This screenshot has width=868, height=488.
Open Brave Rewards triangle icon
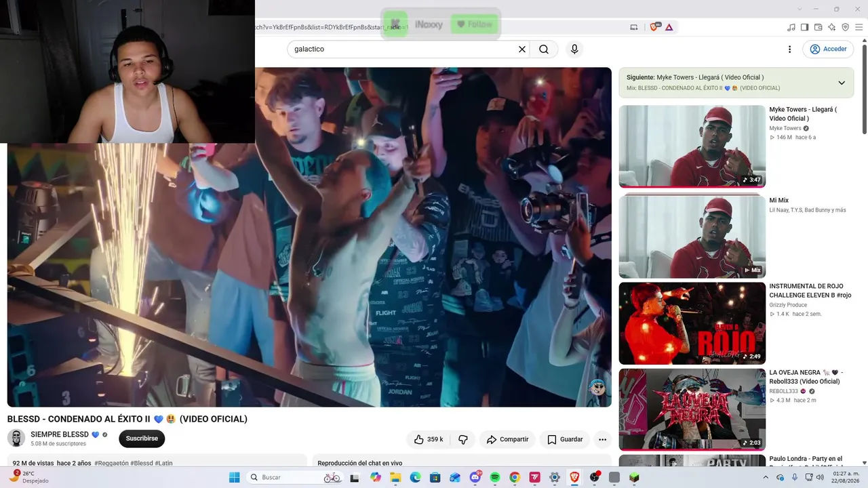669,27
